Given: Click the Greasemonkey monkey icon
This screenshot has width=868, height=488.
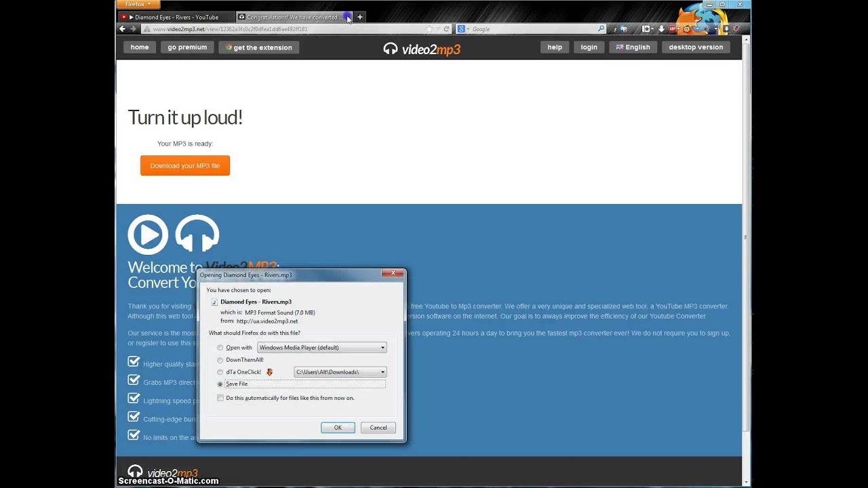Looking at the screenshot, I should click(687, 29).
